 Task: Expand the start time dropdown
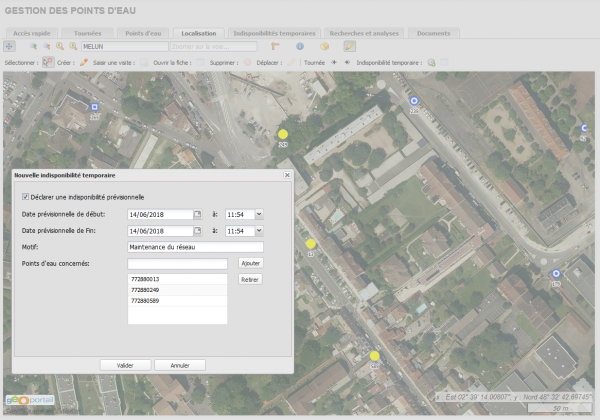(259, 213)
